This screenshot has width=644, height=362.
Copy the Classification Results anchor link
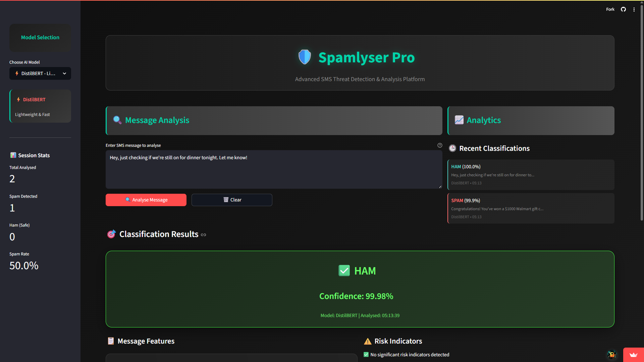203,235
